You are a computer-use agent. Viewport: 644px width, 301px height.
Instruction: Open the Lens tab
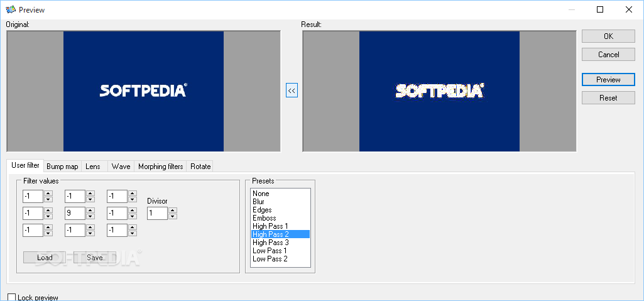point(93,167)
